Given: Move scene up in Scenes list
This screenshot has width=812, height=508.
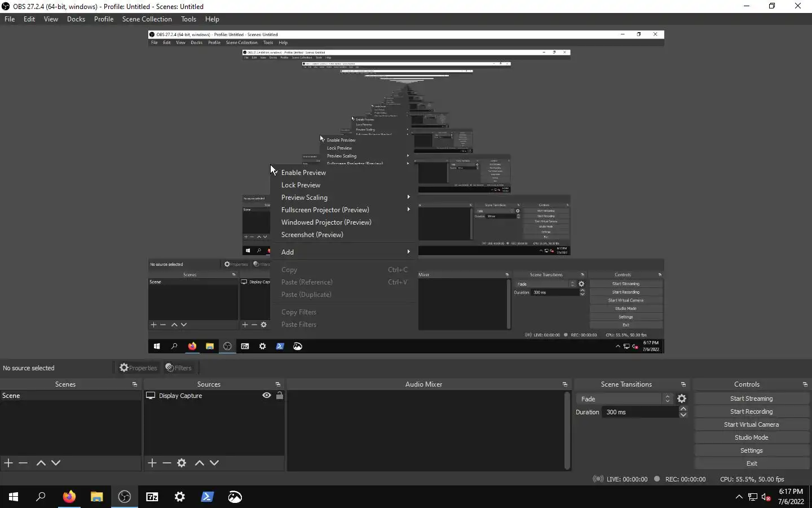Looking at the screenshot, I should [x=41, y=463].
